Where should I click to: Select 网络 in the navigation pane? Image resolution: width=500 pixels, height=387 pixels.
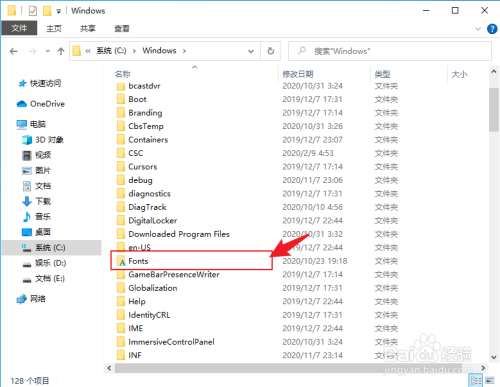[x=31, y=299]
